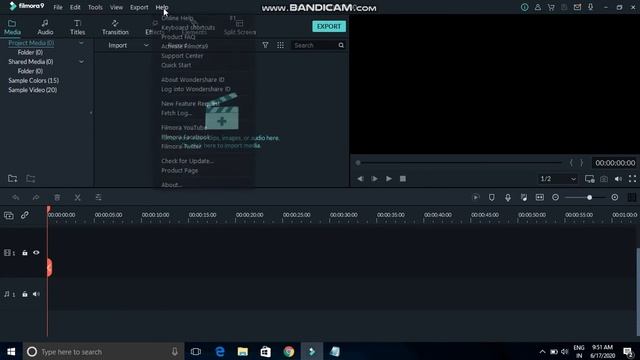Start voiceover recording with microphone icon
This screenshot has width=640, height=360.
(x=508, y=198)
